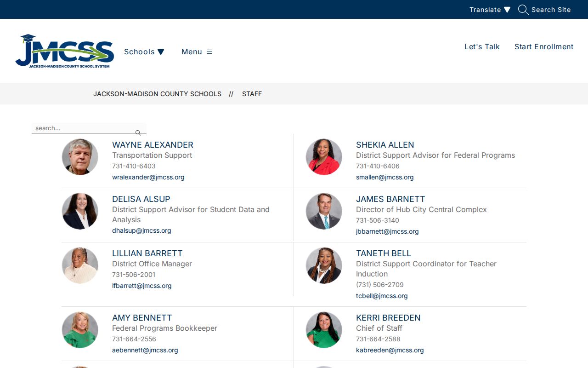Click Wayne Alexander's profile photo
Viewport: 588px width, 368px height.
tap(80, 157)
